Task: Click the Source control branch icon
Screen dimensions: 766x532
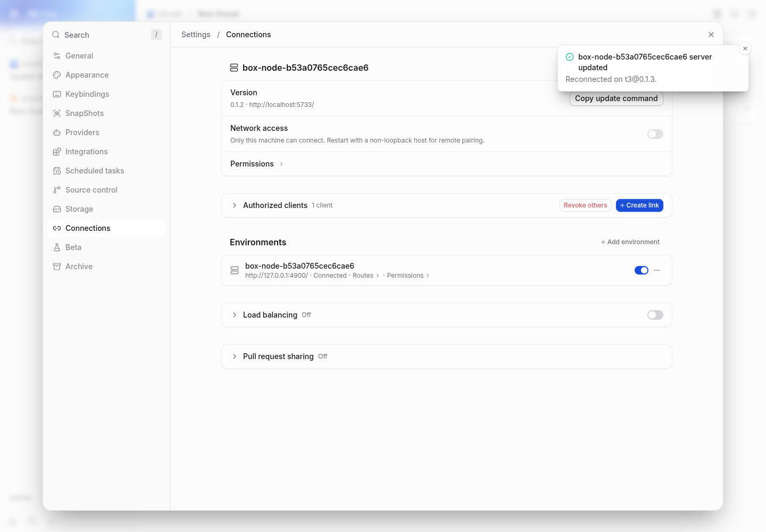Action: pos(57,190)
